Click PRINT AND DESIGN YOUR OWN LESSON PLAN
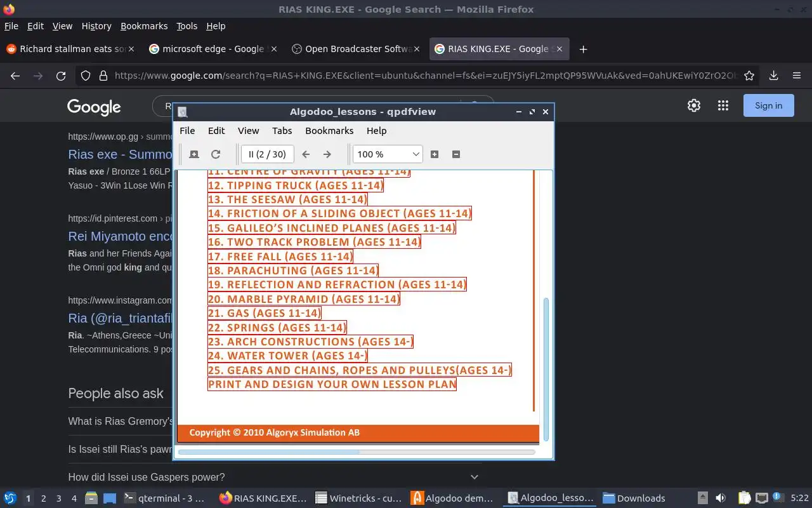The height and width of the screenshot is (508, 812). point(332,384)
